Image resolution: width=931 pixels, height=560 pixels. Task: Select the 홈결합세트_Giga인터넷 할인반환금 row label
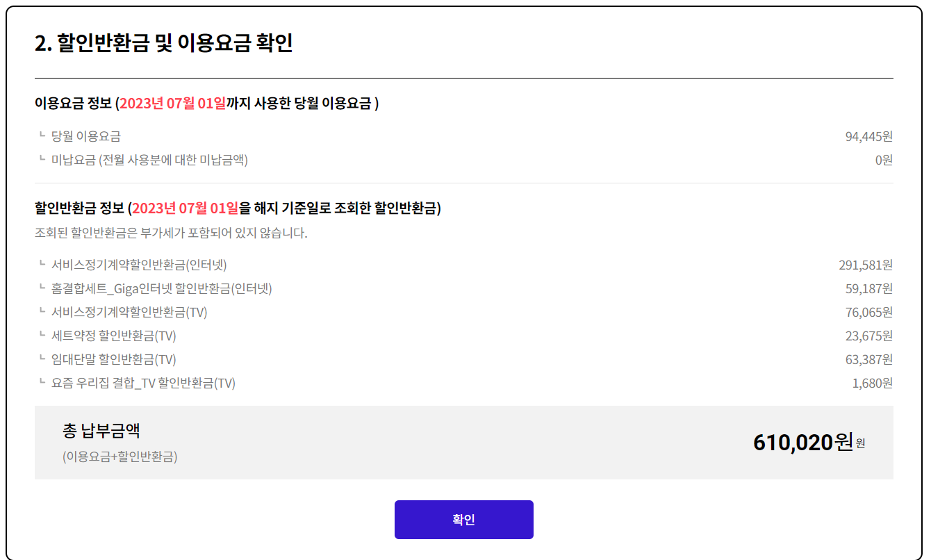point(161,288)
